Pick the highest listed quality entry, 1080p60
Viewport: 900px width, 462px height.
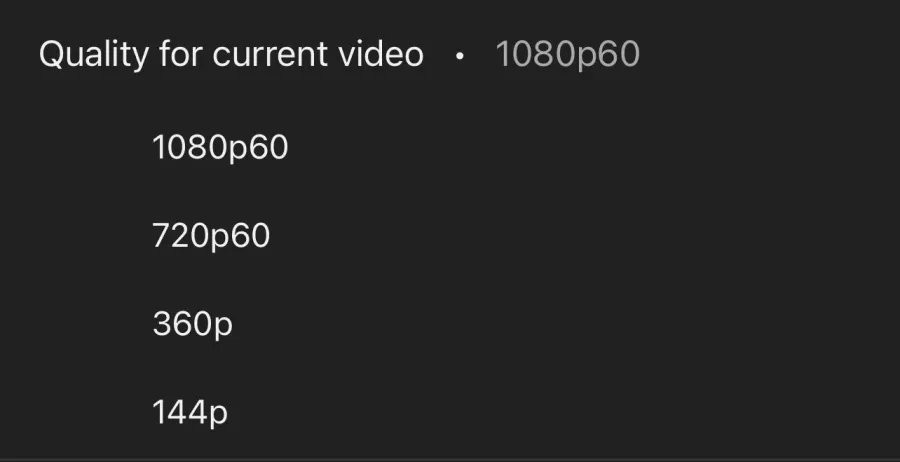click(x=220, y=148)
